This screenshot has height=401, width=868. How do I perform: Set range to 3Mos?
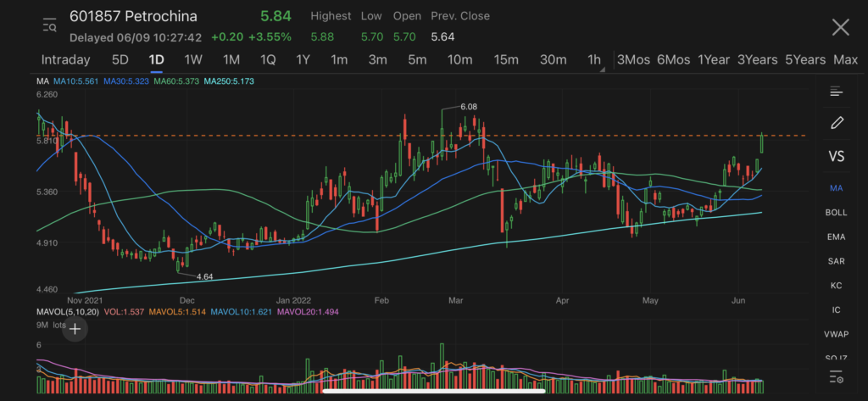[633, 60]
